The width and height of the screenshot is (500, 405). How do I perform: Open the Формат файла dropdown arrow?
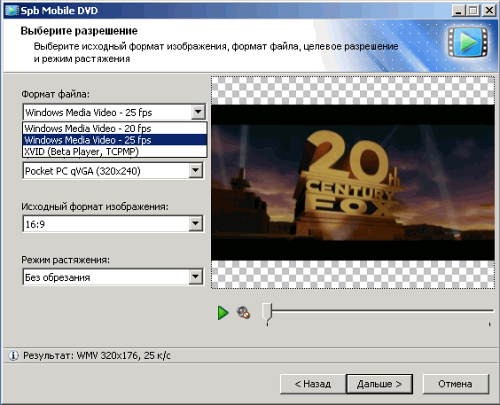coord(198,112)
